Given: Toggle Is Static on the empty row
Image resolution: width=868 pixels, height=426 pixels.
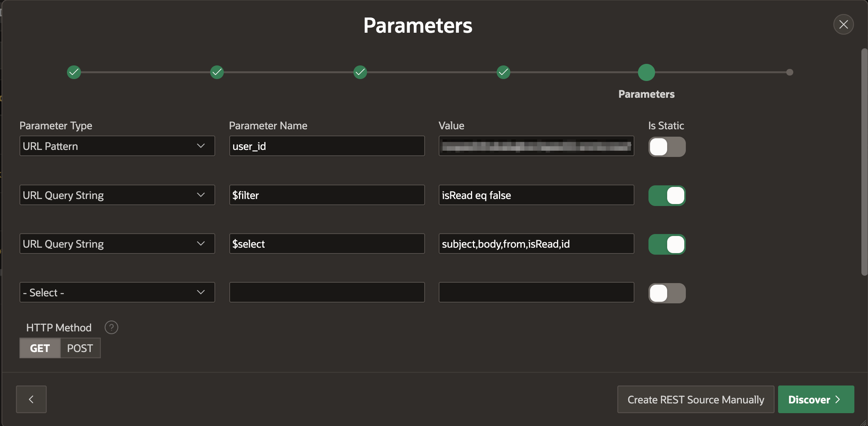Looking at the screenshot, I should (667, 293).
